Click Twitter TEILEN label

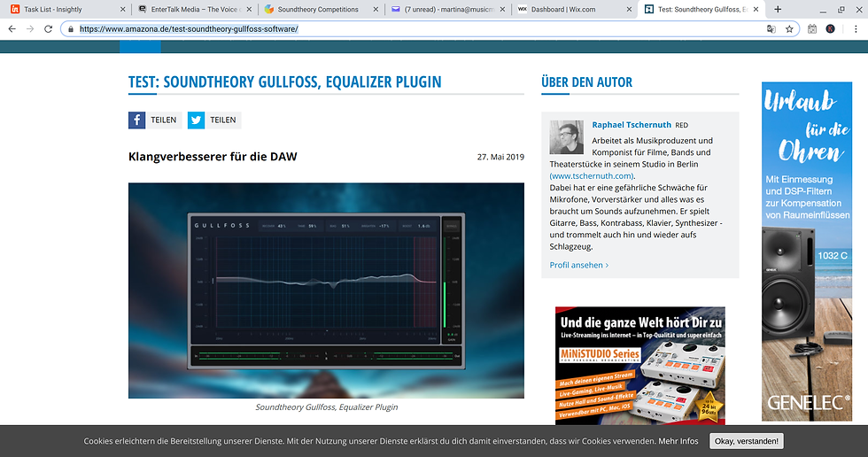(x=223, y=120)
